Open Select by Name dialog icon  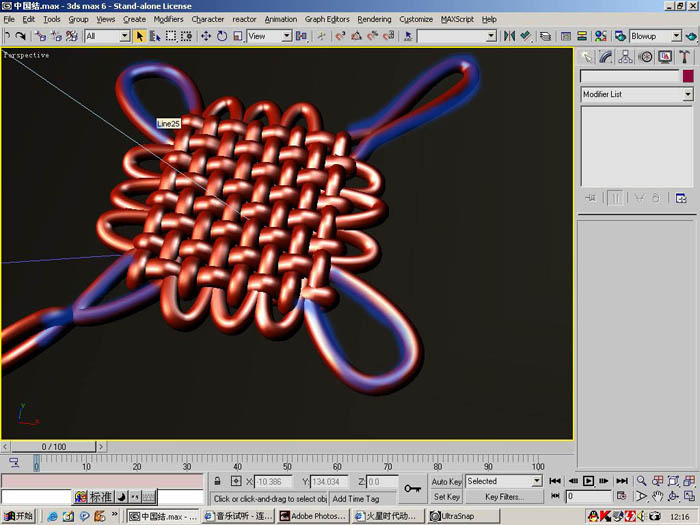(155, 36)
